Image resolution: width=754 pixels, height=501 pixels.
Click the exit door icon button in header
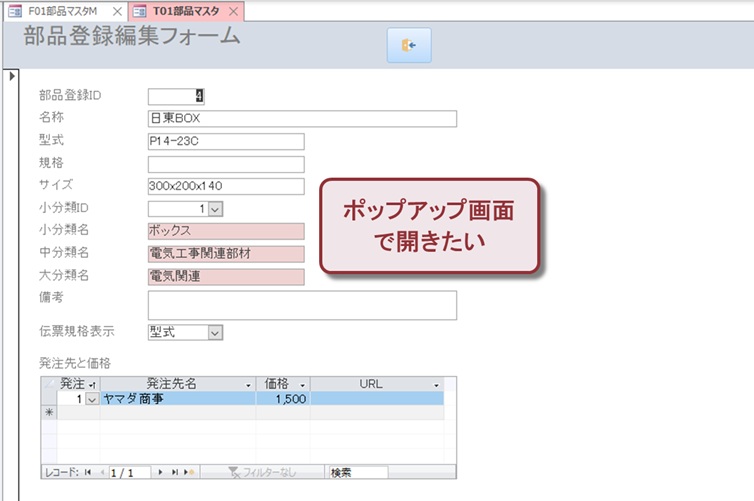409,46
